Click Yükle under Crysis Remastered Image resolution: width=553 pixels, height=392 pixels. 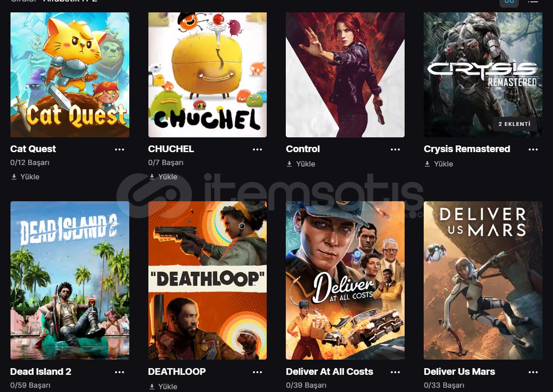point(439,164)
